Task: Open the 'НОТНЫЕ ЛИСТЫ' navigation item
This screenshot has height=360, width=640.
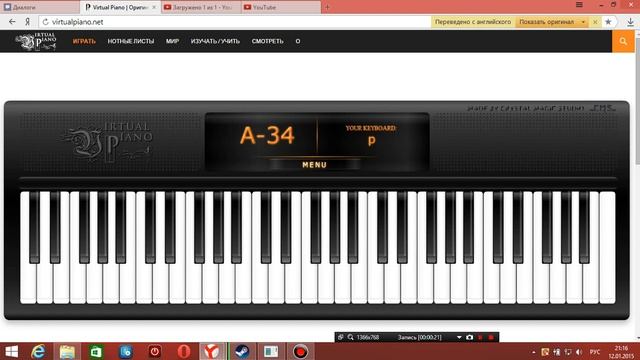Action: 131,41
